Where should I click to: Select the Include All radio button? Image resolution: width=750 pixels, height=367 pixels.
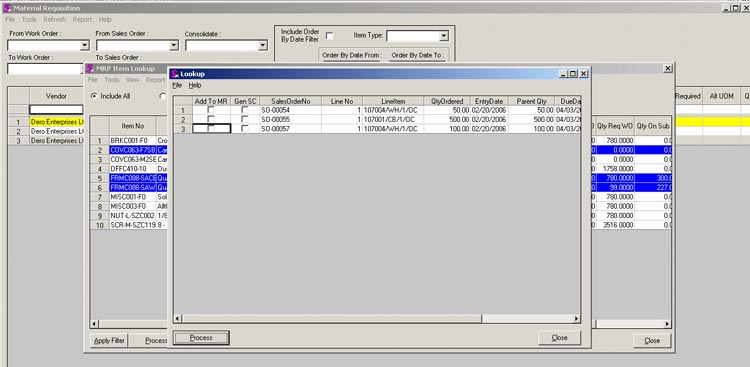coord(94,96)
